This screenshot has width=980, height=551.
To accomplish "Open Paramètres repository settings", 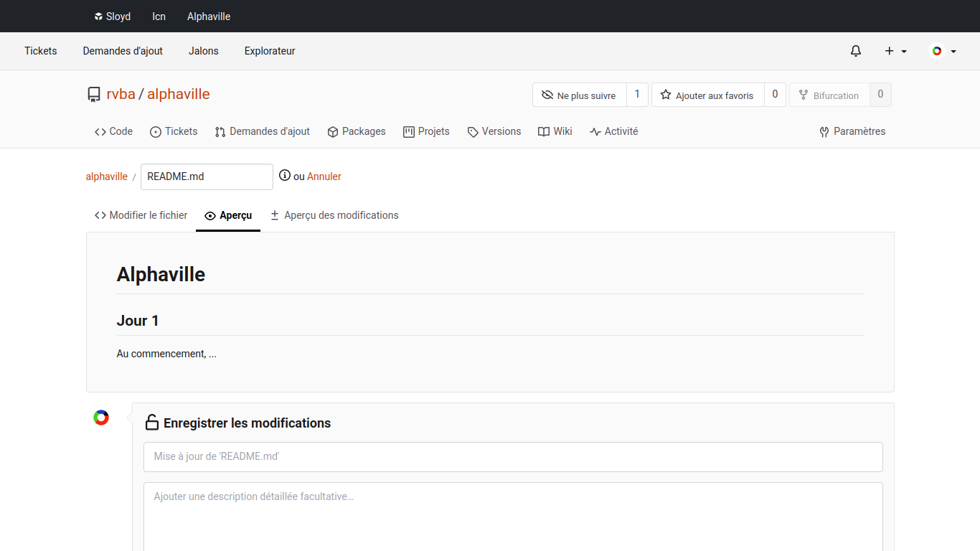I will (x=852, y=131).
